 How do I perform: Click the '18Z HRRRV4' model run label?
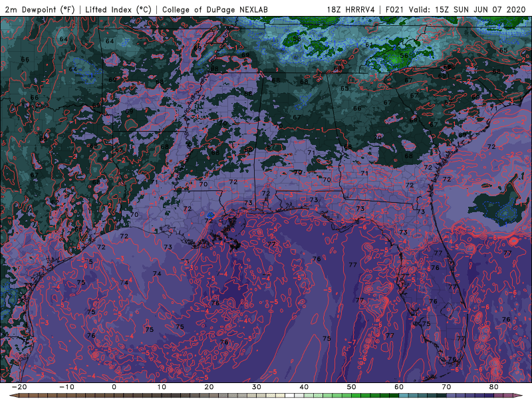click(x=350, y=9)
